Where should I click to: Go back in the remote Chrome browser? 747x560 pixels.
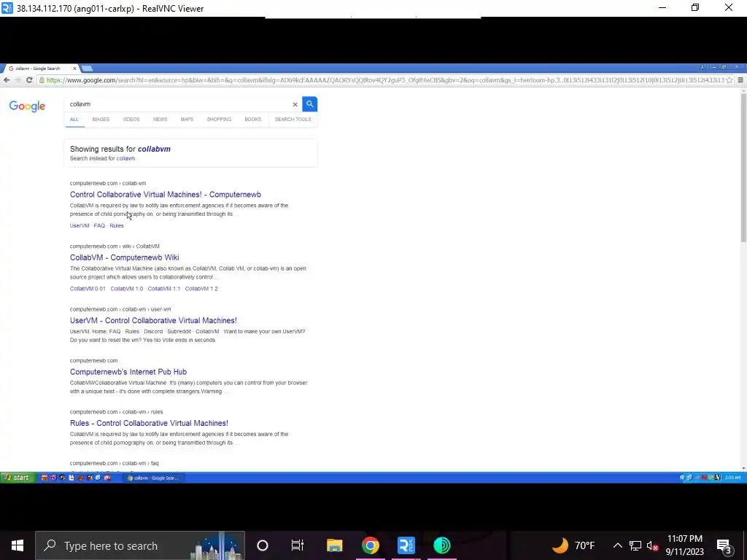click(x=6, y=80)
